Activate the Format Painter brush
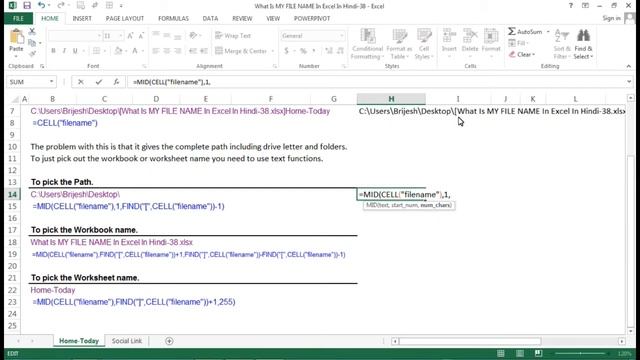640x360 pixels. (33, 53)
